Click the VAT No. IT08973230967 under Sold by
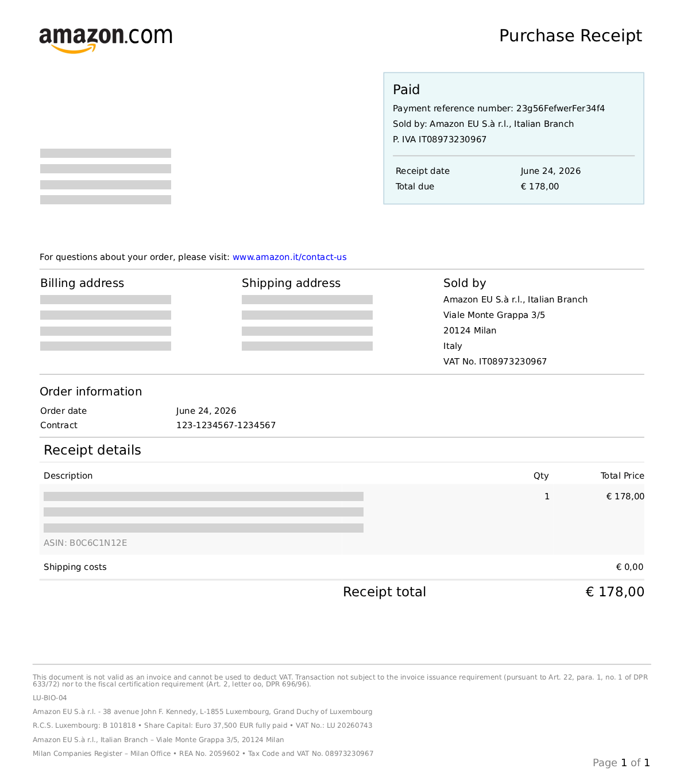Viewport: 684px width, 784px height. coord(495,362)
